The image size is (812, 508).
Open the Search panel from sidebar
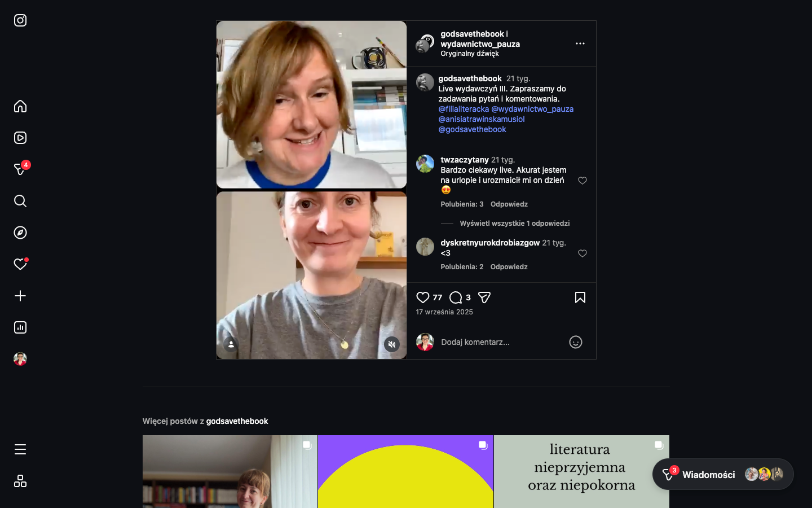click(20, 201)
